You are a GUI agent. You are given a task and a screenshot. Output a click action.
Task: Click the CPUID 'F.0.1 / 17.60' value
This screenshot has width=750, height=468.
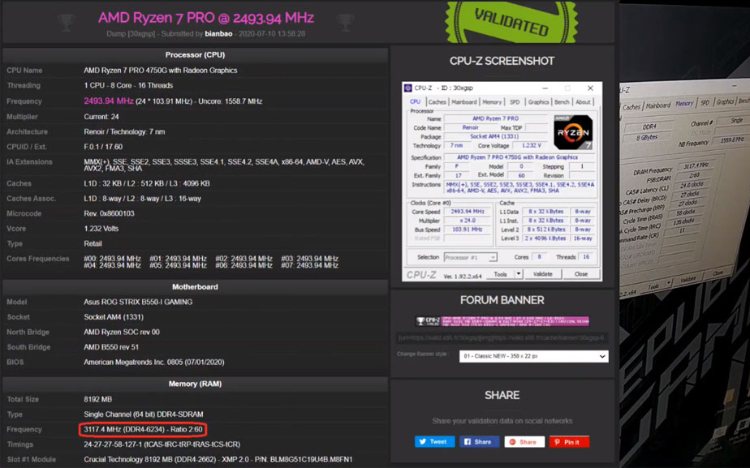(x=103, y=147)
